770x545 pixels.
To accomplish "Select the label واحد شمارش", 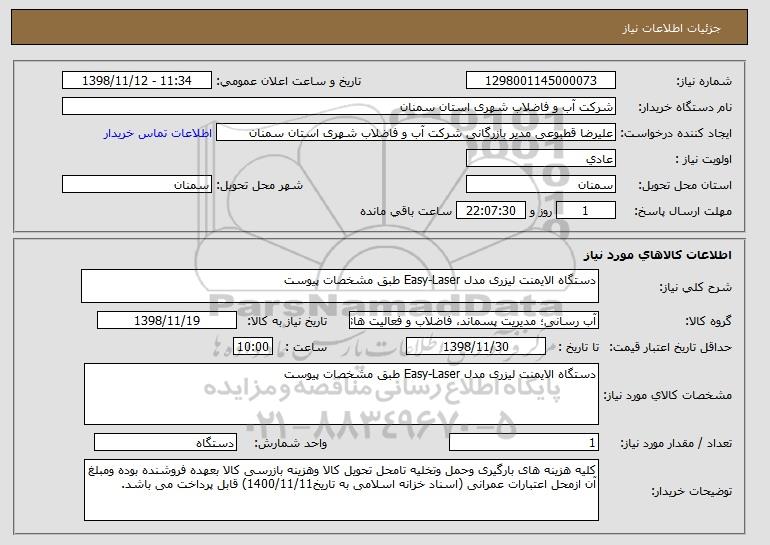I will 290,443.
